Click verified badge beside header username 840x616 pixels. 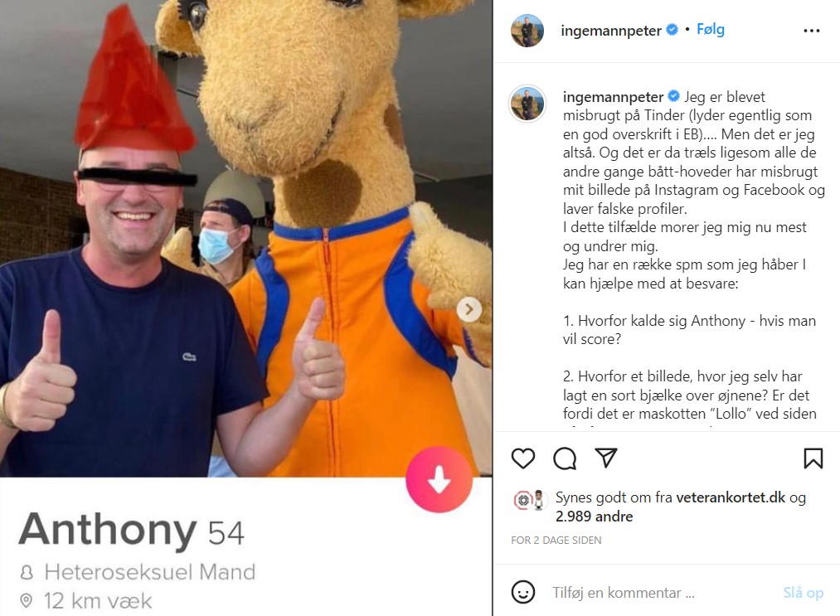(672, 30)
